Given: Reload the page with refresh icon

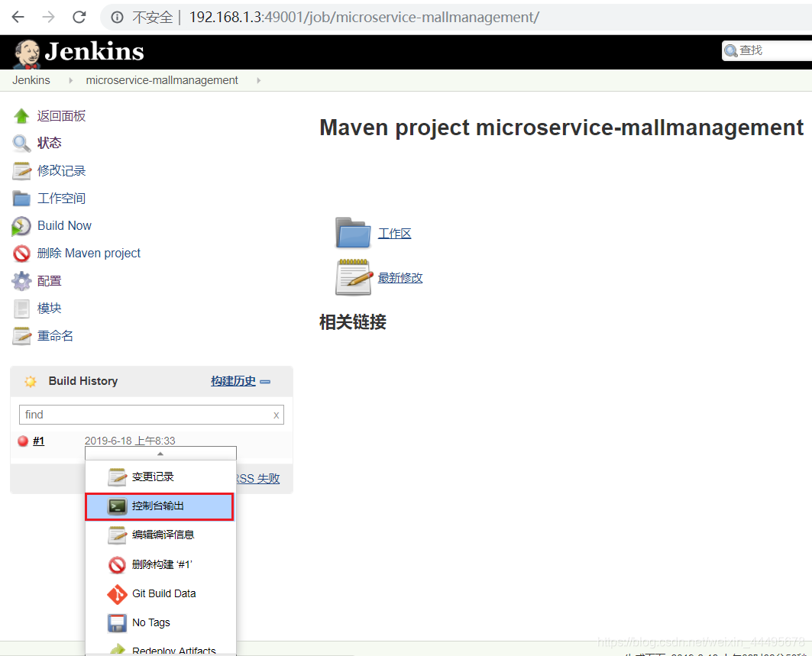Looking at the screenshot, I should pos(79,17).
